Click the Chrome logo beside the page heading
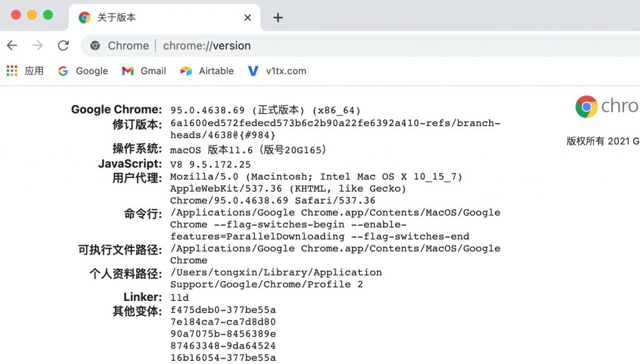 (x=586, y=107)
